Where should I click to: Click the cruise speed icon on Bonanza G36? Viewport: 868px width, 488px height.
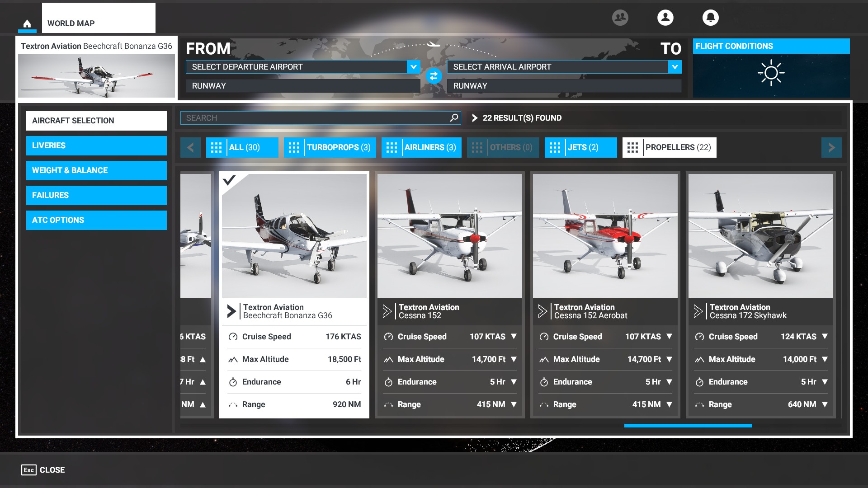[x=233, y=337]
